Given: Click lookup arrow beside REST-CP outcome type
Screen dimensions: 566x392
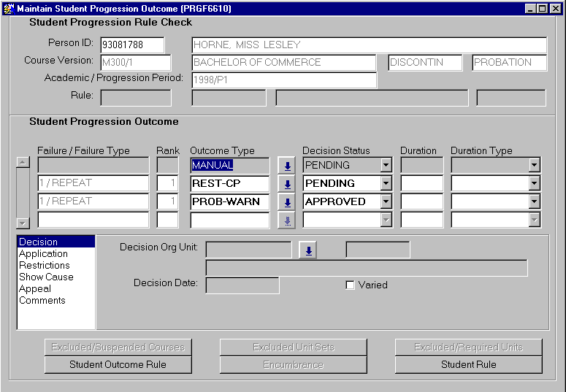Looking at the screenshot, I should tap(287, 184).
